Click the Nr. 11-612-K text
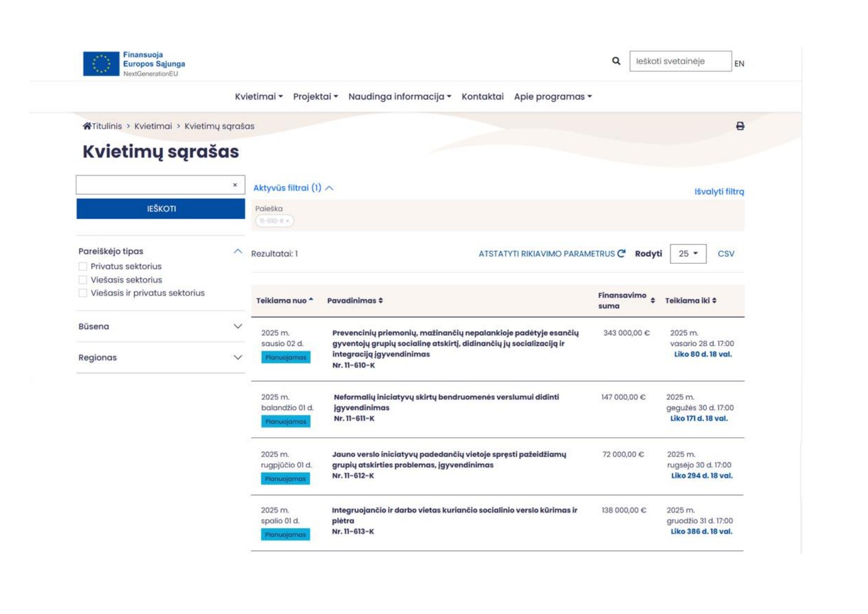The image size is (868, 614). (x=353, y=476)
